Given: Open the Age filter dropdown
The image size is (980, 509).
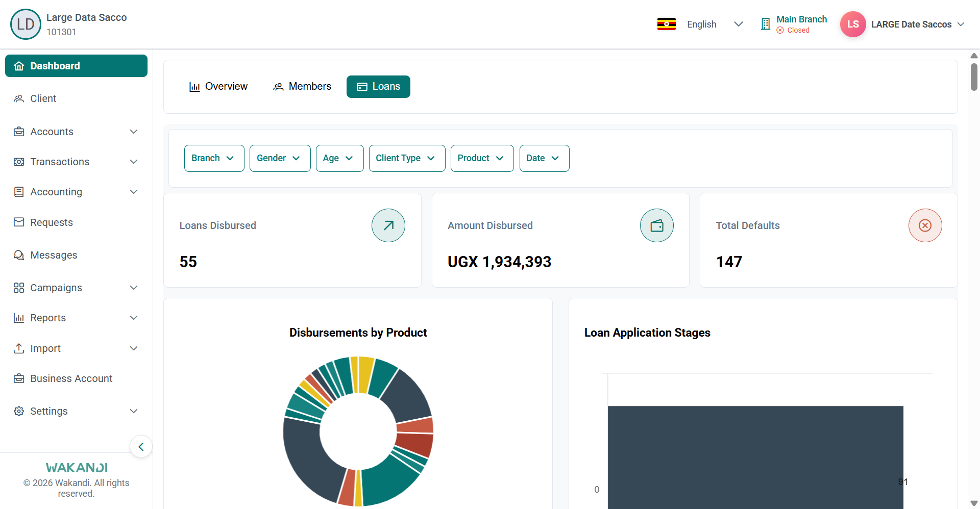Looking at the screenshot, I should (339, 158).
